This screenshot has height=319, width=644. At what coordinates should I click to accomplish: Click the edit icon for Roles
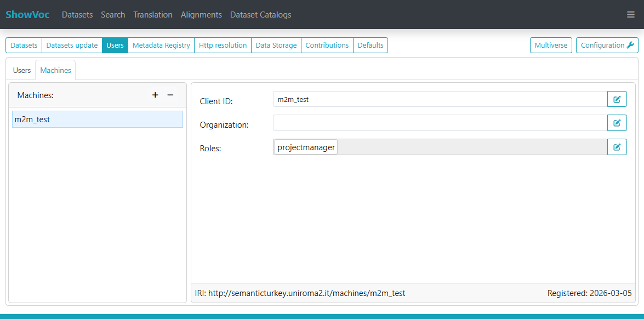617,147
